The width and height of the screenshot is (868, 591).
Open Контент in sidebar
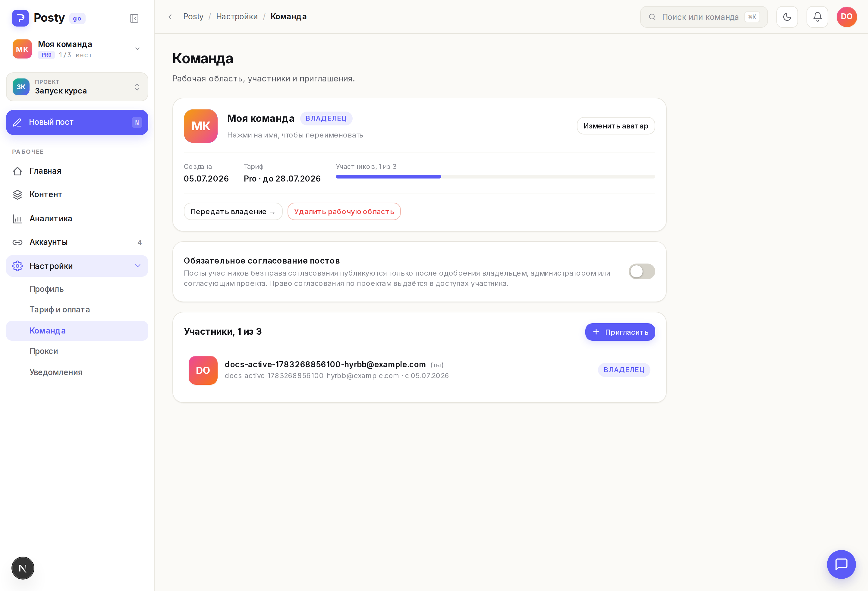tap(77, 194)
